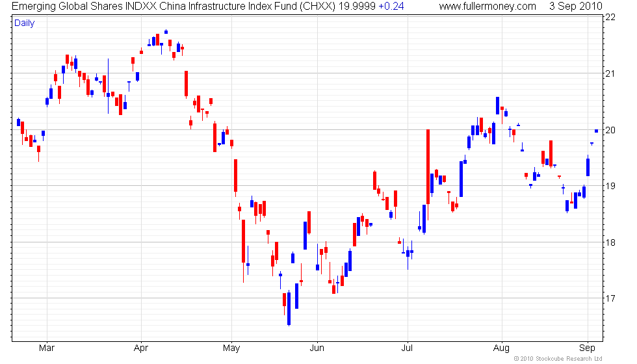This screenshot has width=637, height=364.
Task: Click the last price value 19.9999
Action: [357, 6]
